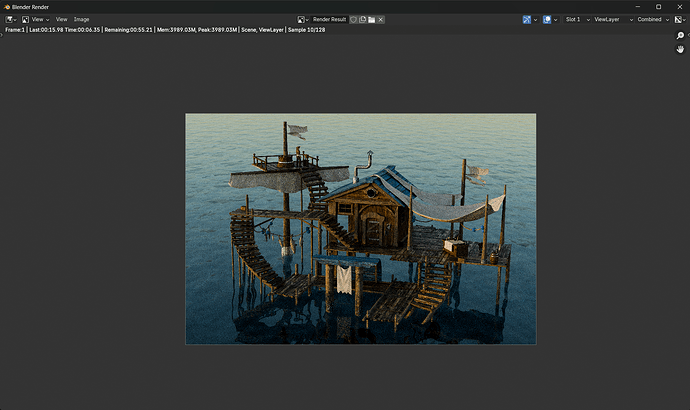Click the Blender logo in title bar
Image resolution: width=690 pixels, height=410 pixels.
(7, 7)
